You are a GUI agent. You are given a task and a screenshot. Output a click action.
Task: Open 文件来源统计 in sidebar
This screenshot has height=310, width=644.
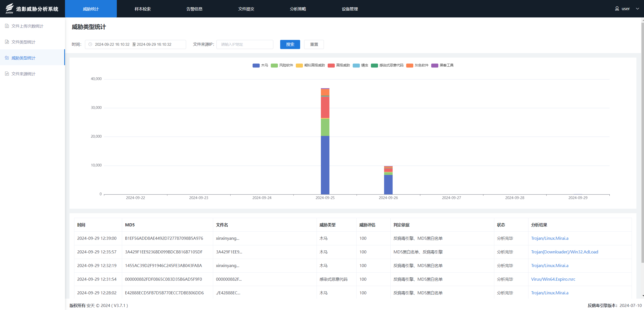coord(32,74)
